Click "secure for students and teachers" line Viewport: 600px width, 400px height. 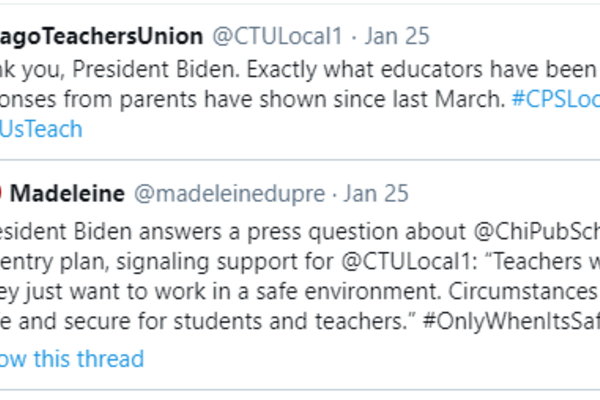click(x=200, y=327)
